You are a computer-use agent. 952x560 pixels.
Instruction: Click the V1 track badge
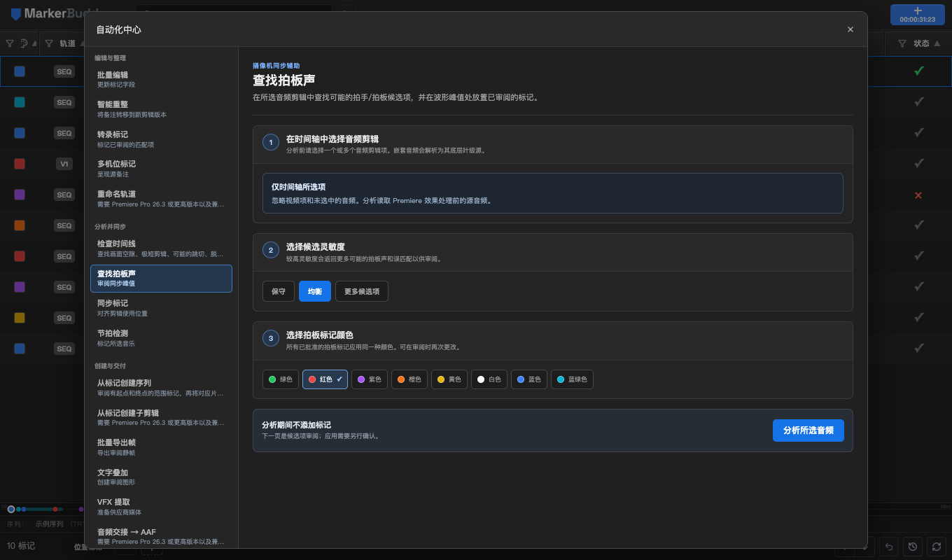click(x=64, y=164)
